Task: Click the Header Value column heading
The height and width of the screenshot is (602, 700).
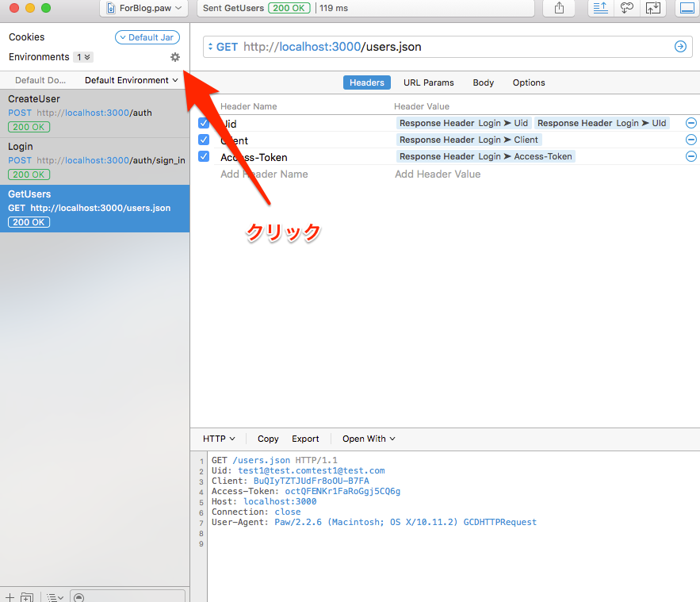Action: (422, 106)
